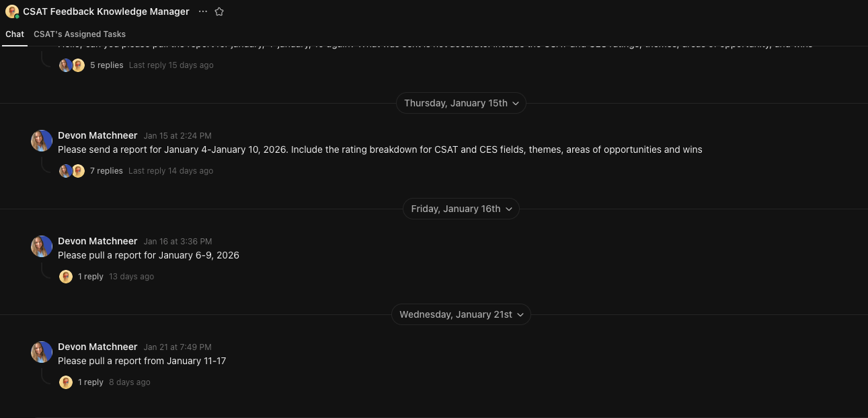868x418 pixels.
Task: Open the 5 replies thread
Action: [106, 65]
